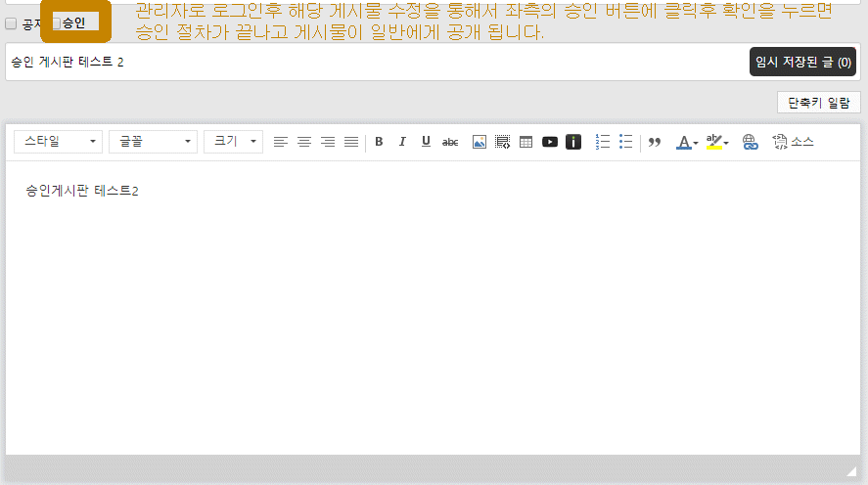Toggle bold text formatting
Viewport: 868px width, 485px height.
click(x=379, y=142)
